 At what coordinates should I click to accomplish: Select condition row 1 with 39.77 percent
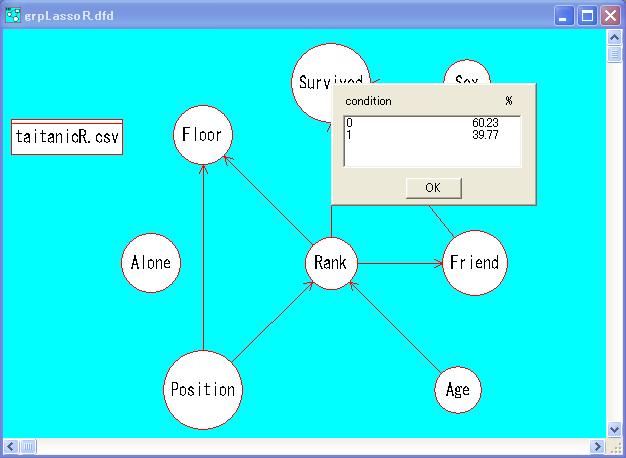(432, 134)
